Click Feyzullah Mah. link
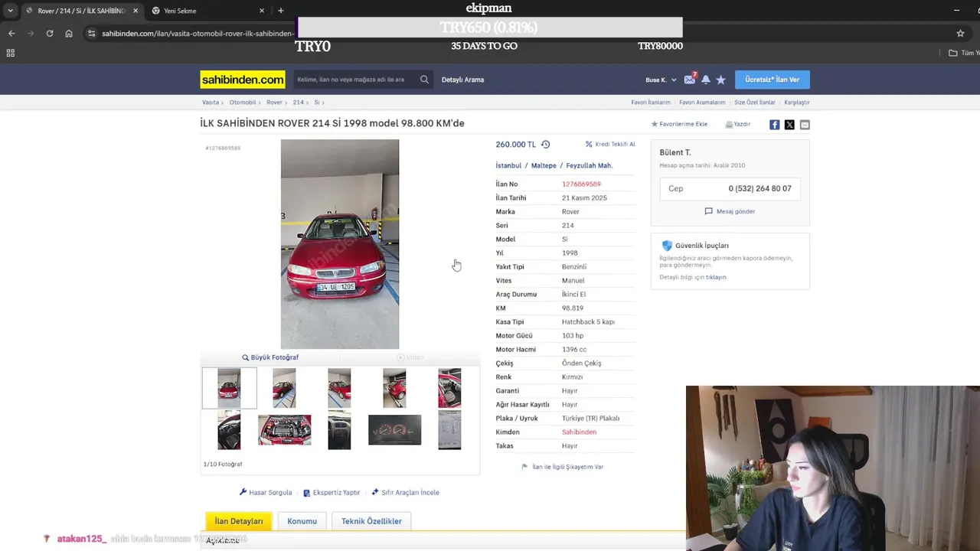980x551 pixels. pos(590,165)
